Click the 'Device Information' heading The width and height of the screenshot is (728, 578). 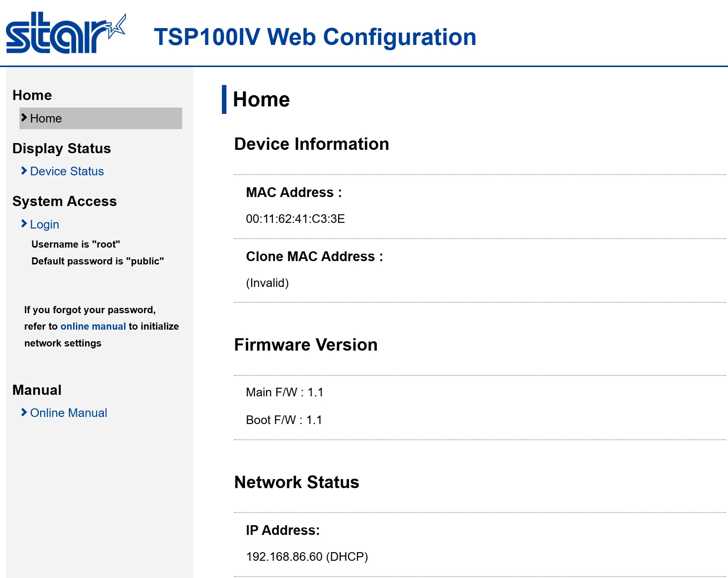[312, 144]
